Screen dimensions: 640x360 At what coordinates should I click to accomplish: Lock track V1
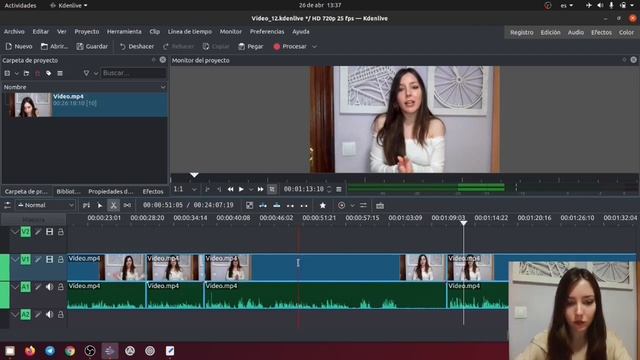(60, 260)
